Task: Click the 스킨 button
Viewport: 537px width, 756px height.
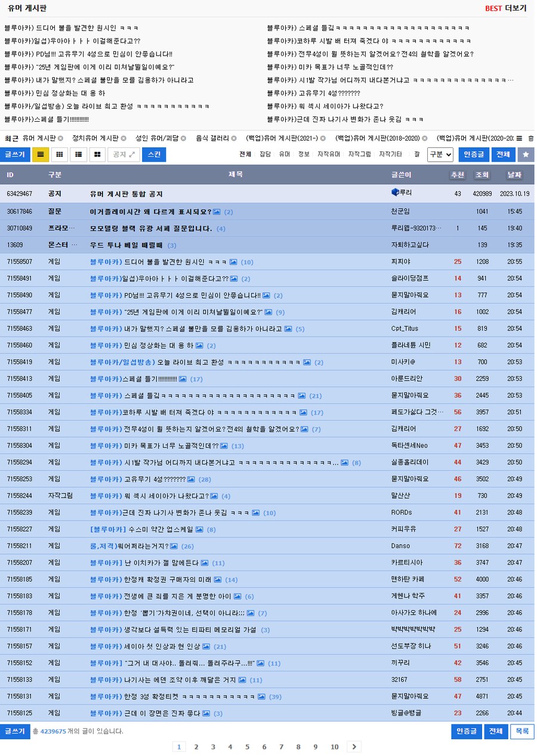Action: click(x=154, y=155)
